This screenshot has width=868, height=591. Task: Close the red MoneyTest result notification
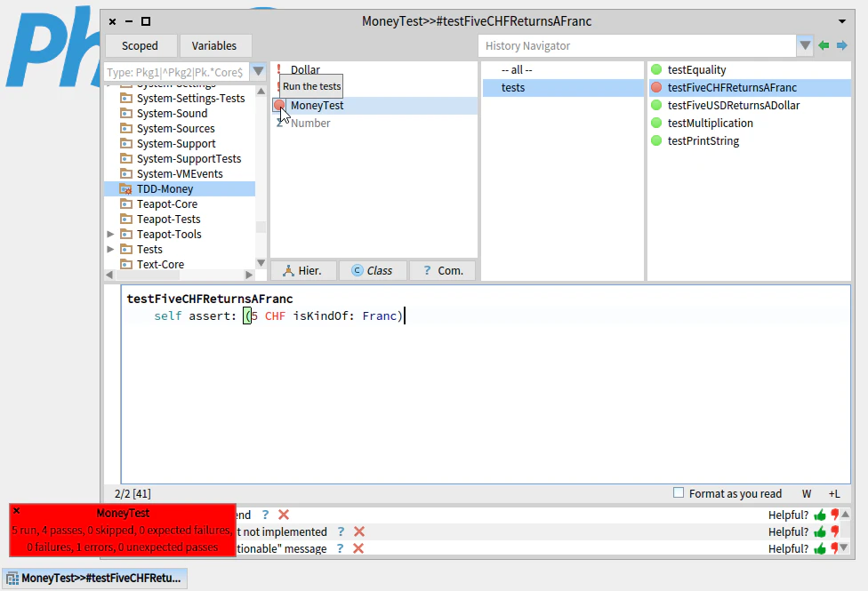(x=17, y=511)
